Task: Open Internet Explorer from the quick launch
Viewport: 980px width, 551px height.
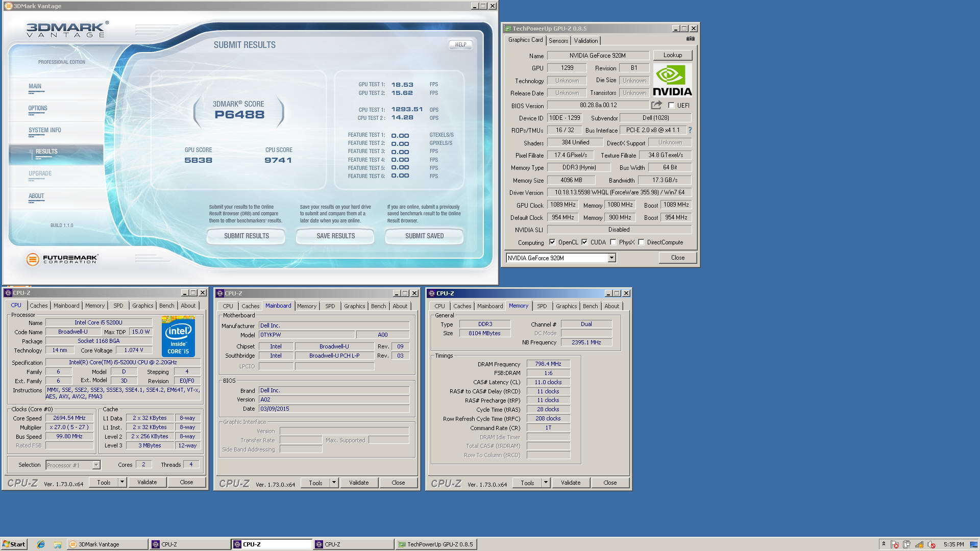Action: coord(41,544)
